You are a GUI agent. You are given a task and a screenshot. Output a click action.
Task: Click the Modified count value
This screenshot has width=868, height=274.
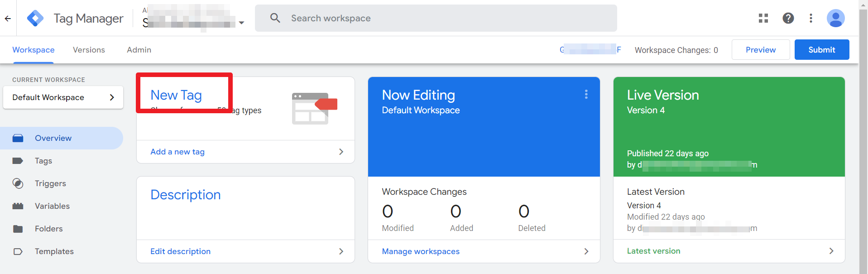[x=388, y=212]
